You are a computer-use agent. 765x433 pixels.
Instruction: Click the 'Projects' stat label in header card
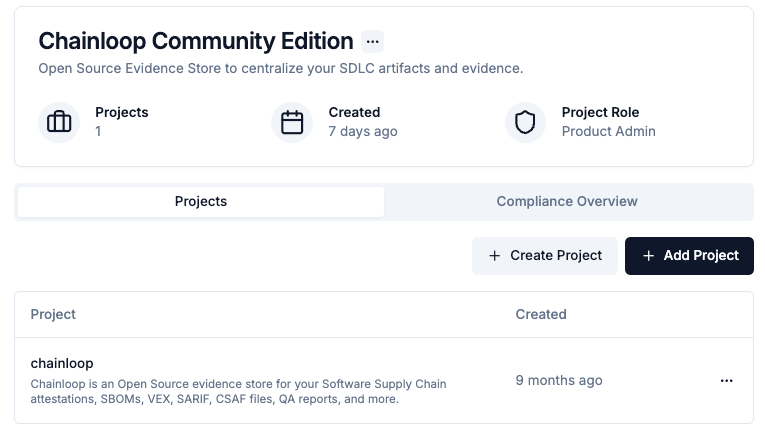[121, 112]
